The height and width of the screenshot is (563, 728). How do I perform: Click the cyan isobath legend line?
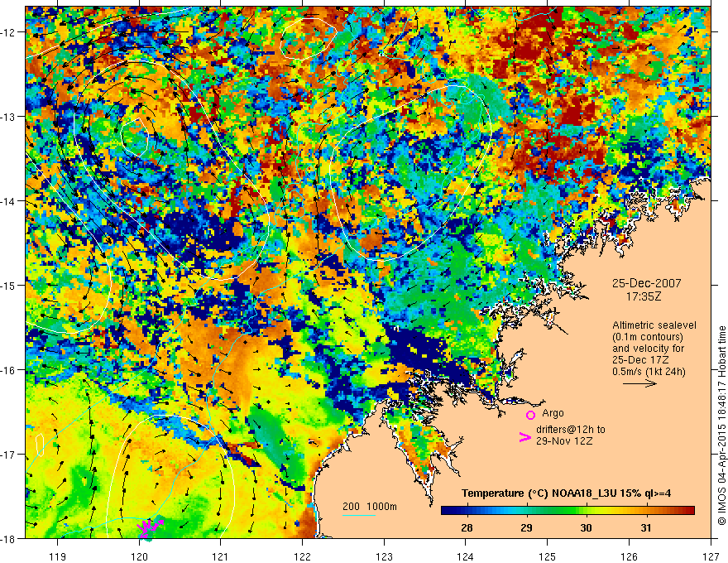point(359,515)
